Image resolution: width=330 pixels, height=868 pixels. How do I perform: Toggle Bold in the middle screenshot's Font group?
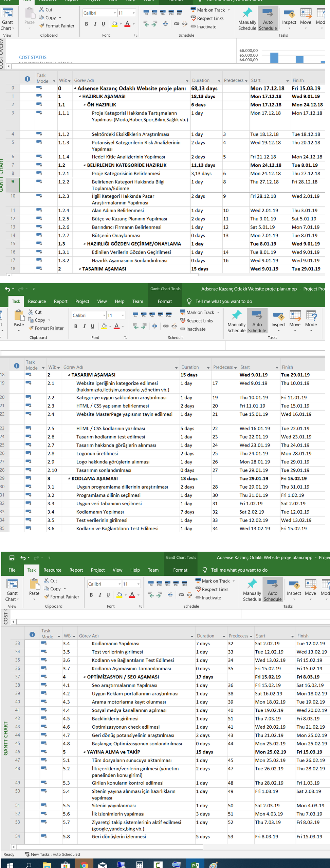click(76, 326)
